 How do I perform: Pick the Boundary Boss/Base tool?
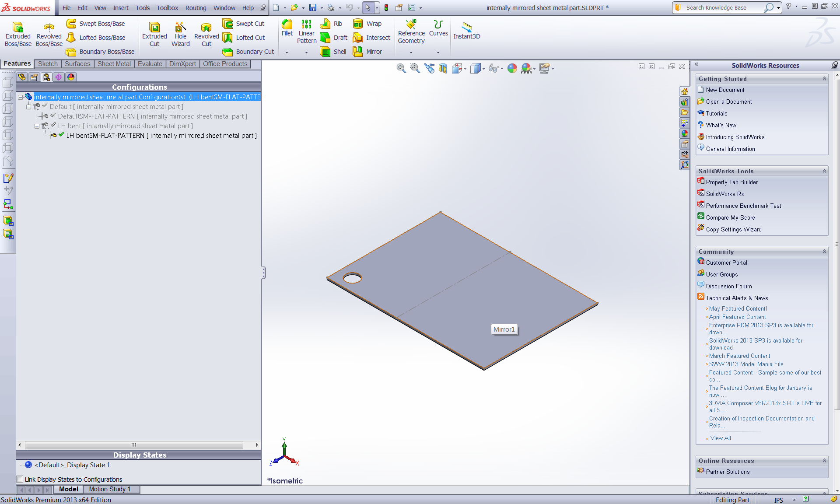(100, 52)
